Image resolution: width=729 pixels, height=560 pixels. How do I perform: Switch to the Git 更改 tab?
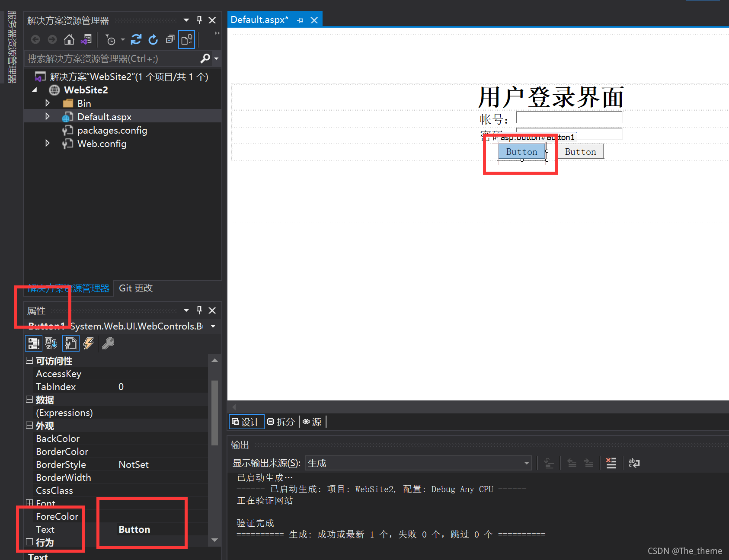point(136,288)
